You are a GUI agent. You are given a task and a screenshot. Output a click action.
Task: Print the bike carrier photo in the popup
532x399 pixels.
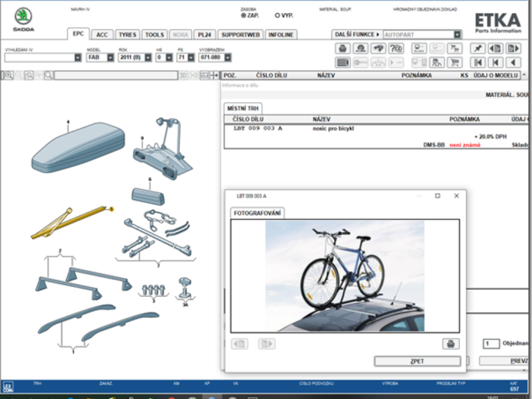(x=451, y=344)
